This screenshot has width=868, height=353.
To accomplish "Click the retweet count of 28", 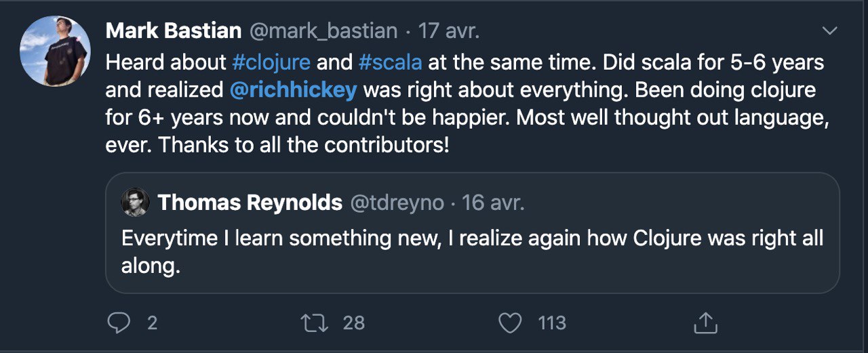I will click(353, 323).
